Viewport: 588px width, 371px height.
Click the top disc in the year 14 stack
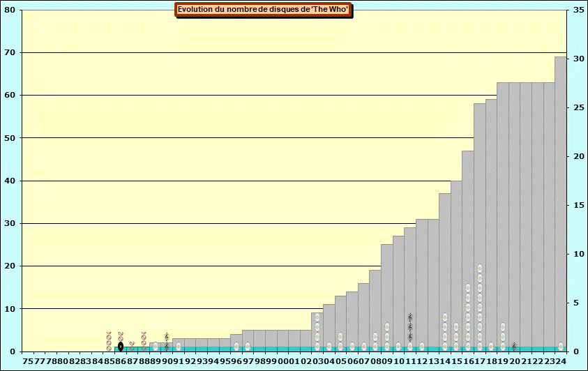pos(445,317)
